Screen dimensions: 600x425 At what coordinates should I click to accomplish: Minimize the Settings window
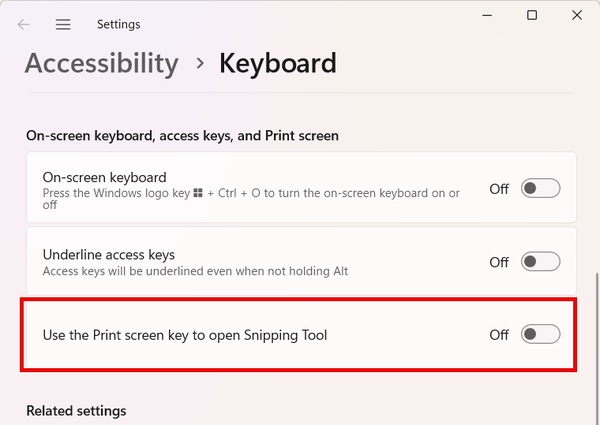[x=486, y=15]
